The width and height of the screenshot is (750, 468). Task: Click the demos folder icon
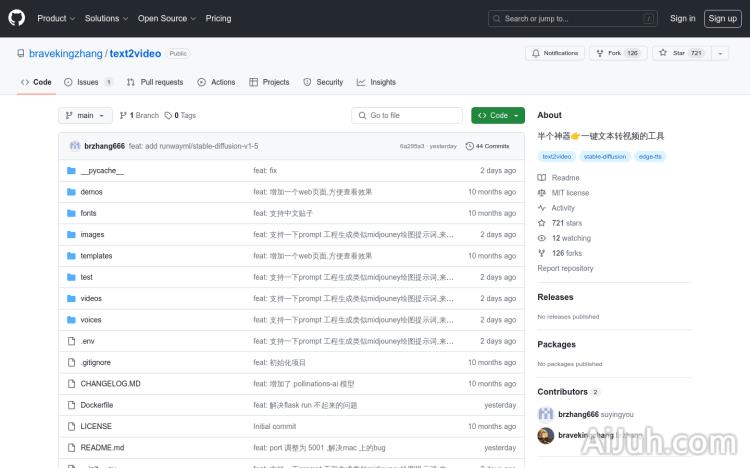(x=71, y=192)
